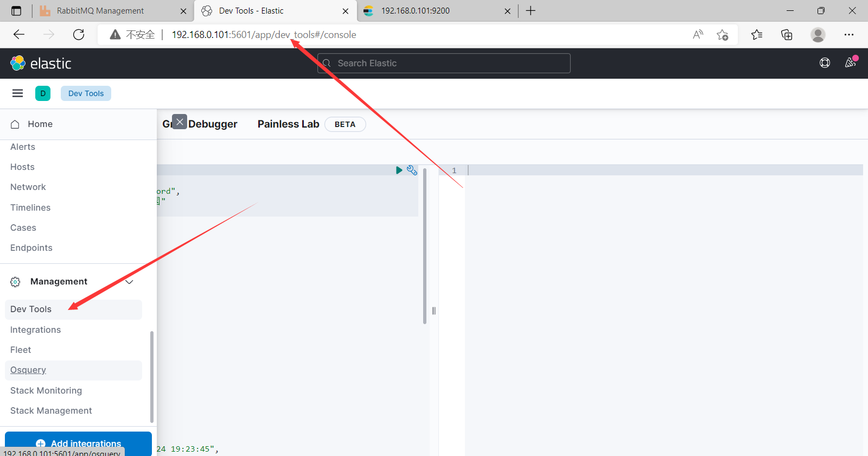The image size is (868, 456).
Task: Click the sidebar navigation scrollbar
Action: (152, 377)
